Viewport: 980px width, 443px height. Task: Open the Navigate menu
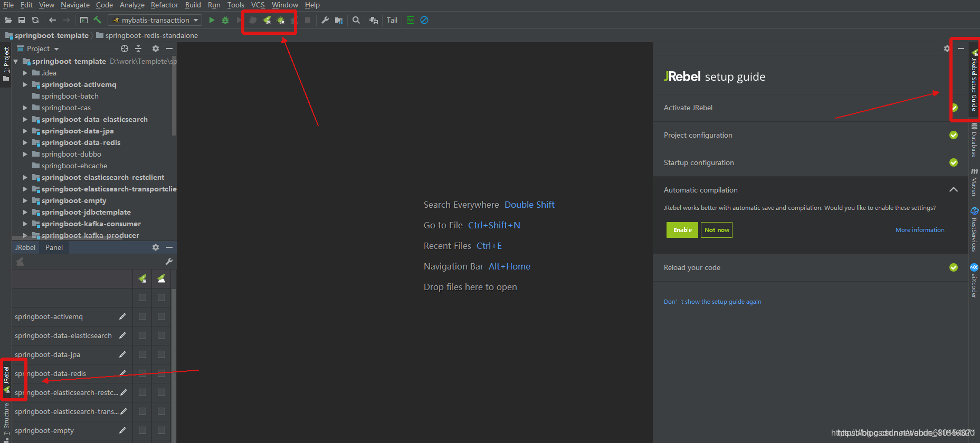point(75,5)
